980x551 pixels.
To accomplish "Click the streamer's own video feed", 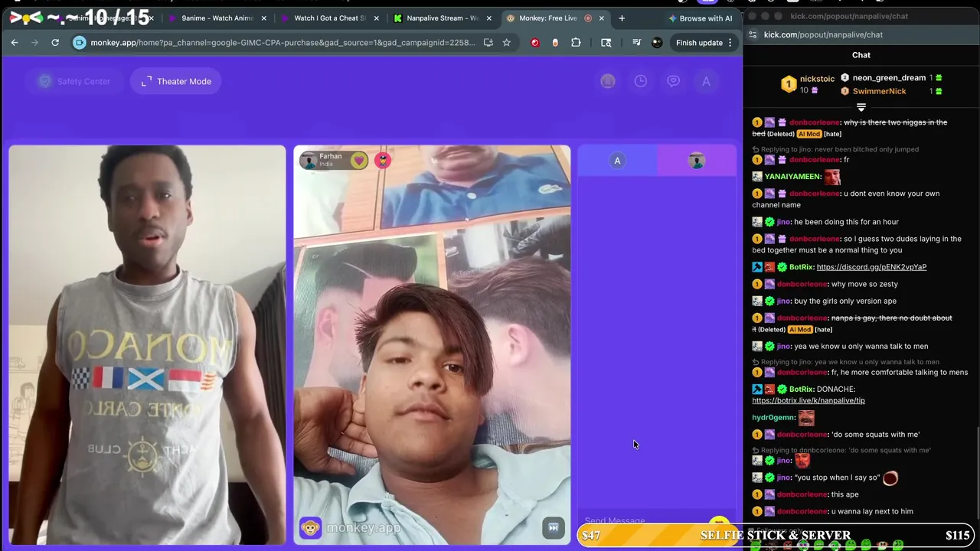I will point(147,345).
